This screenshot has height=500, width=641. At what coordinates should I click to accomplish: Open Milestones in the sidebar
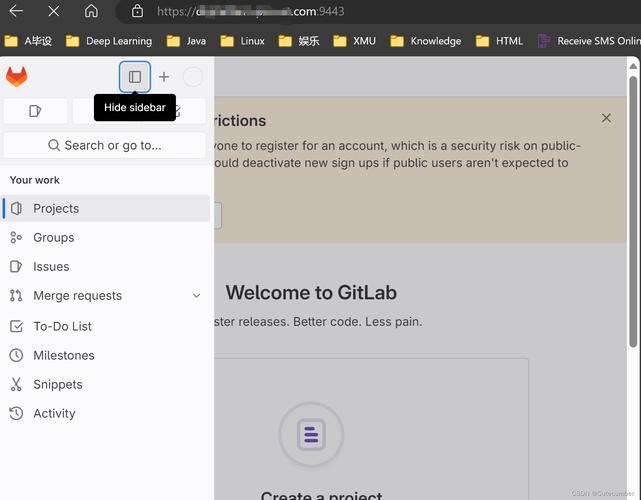coord(106,355)
